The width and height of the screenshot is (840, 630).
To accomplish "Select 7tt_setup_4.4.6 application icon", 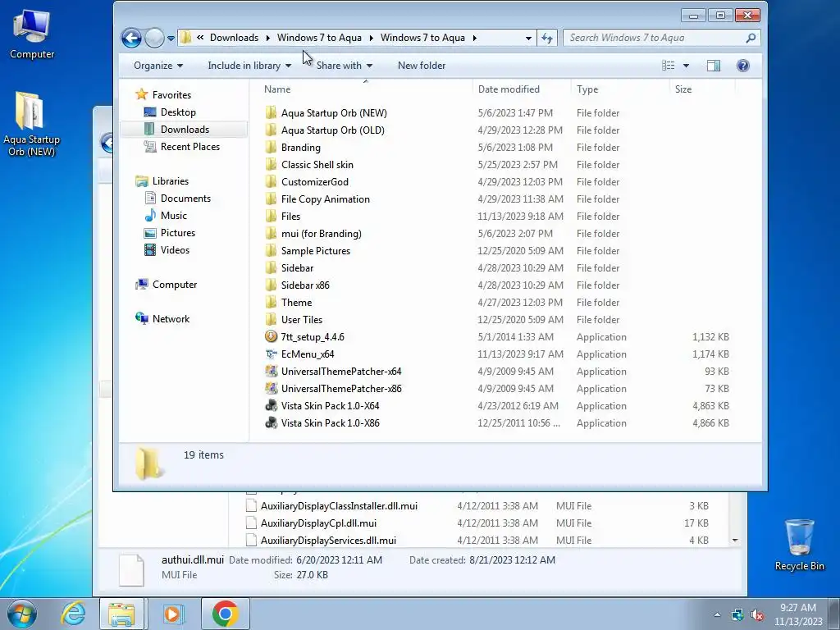I will pos(271,336).
